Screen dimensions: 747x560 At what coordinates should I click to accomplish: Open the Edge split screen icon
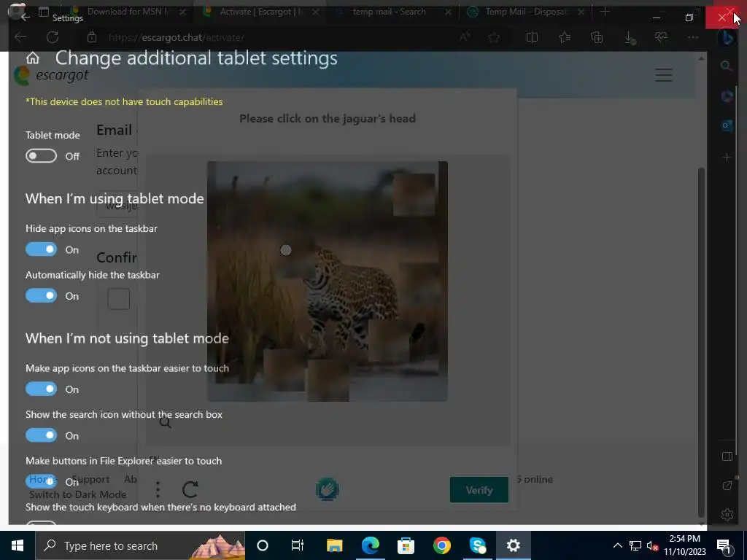(532, 37)
